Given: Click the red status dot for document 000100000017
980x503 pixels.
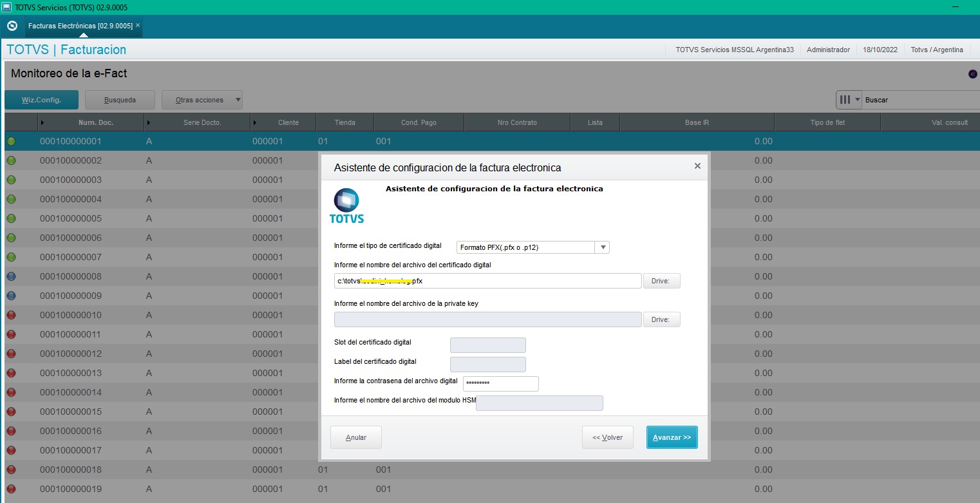Looking at the screenshot, I should (11, 450).
